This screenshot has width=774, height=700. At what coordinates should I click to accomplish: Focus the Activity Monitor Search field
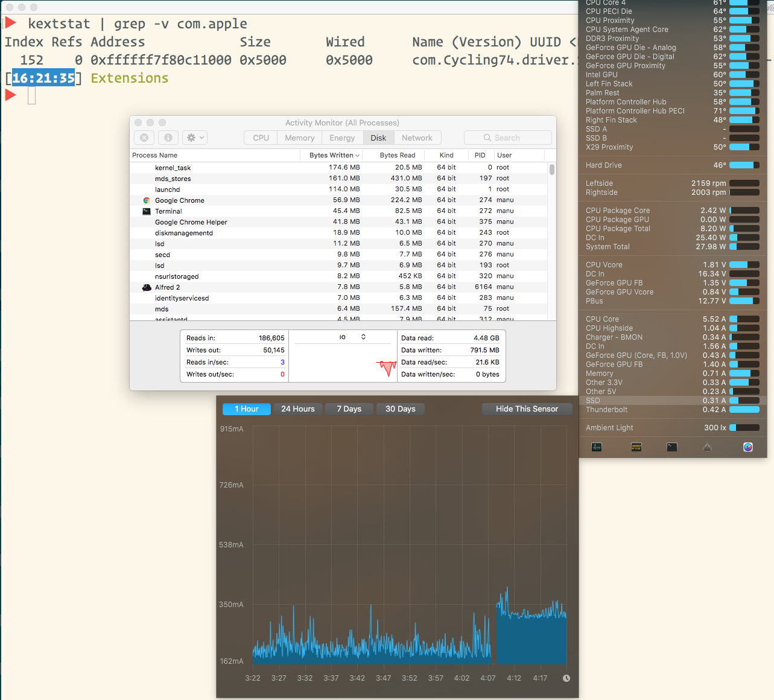point(508,138)
